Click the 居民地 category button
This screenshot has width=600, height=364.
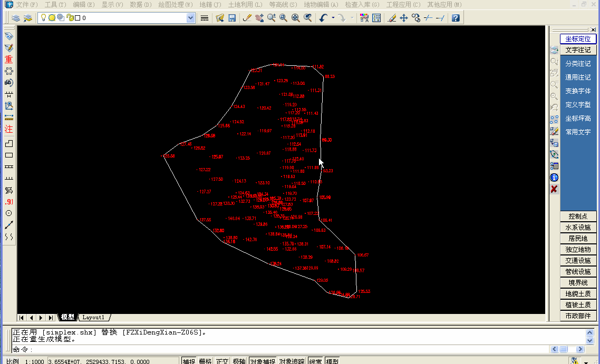tap(578, 239)
